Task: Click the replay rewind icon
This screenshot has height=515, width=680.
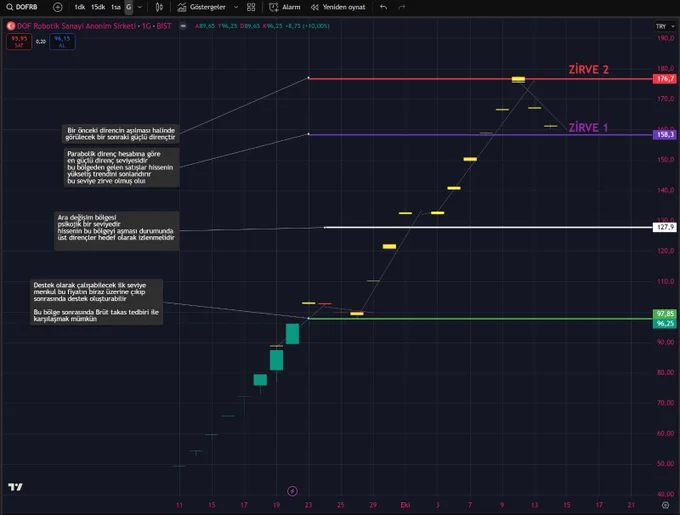Action: 315,7
